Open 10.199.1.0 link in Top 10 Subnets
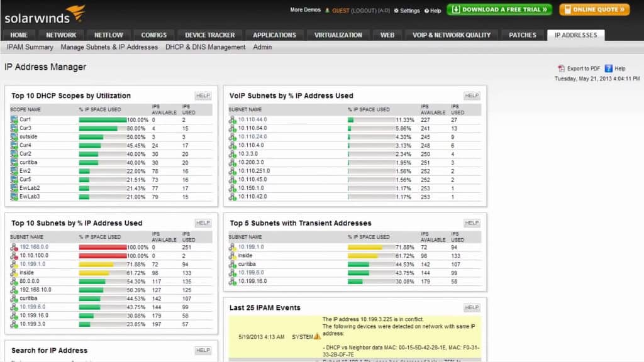This screenshot has height=362, width=644. click(x=33, y=265)
